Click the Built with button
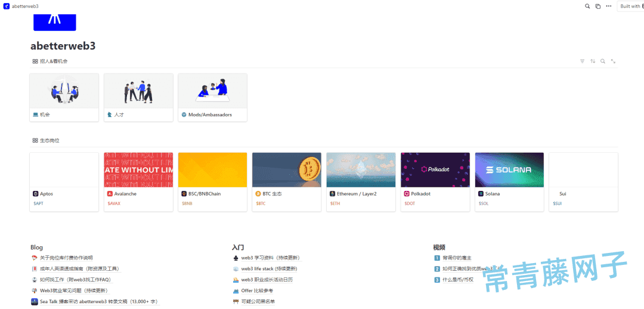Screen dimensions: 644x309 coord(631,6)
